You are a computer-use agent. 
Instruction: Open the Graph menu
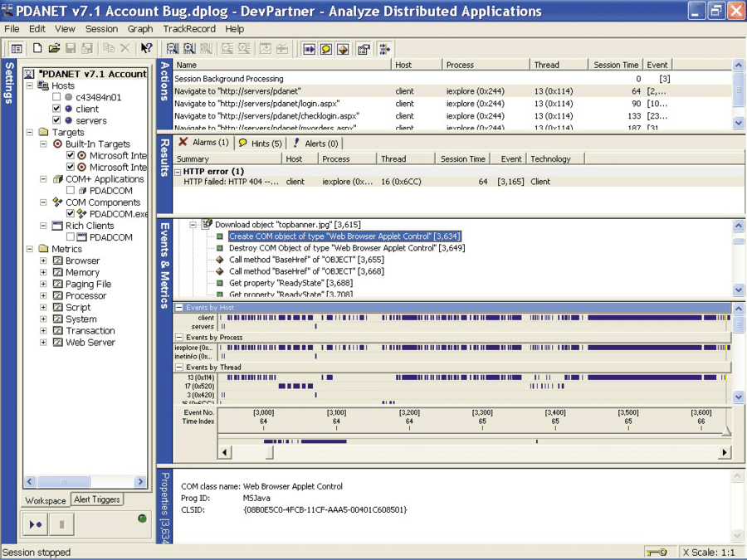point(140,29)
